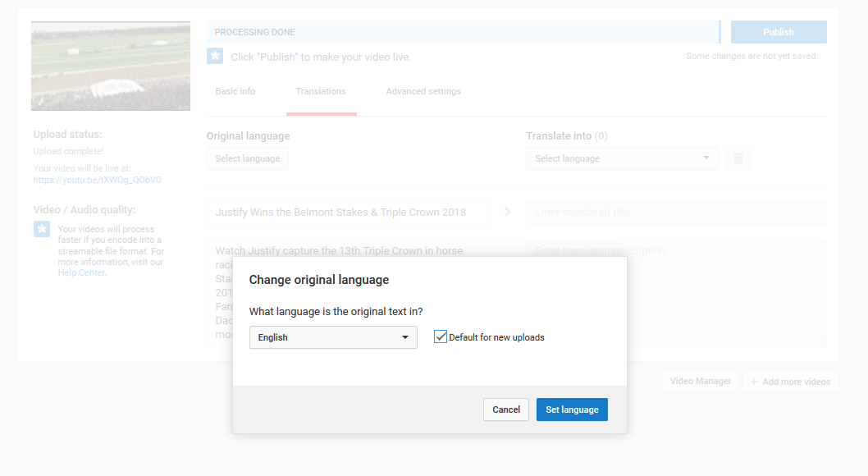Expand the Translate into Select language dropdown
868x476 pixels.
tap(622, 158)
